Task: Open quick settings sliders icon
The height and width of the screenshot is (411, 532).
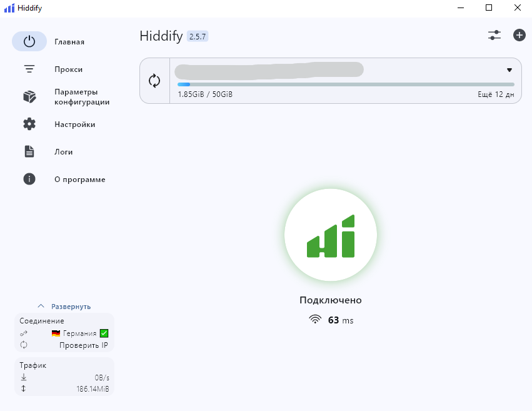Action: [494, 36]
